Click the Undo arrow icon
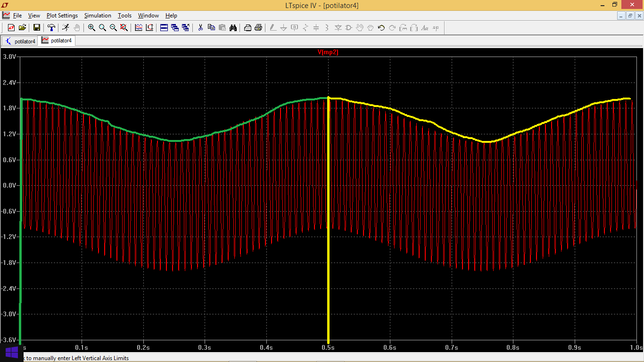Image resolution: width=644 pixels, height=362 pixels. point(381,28)
